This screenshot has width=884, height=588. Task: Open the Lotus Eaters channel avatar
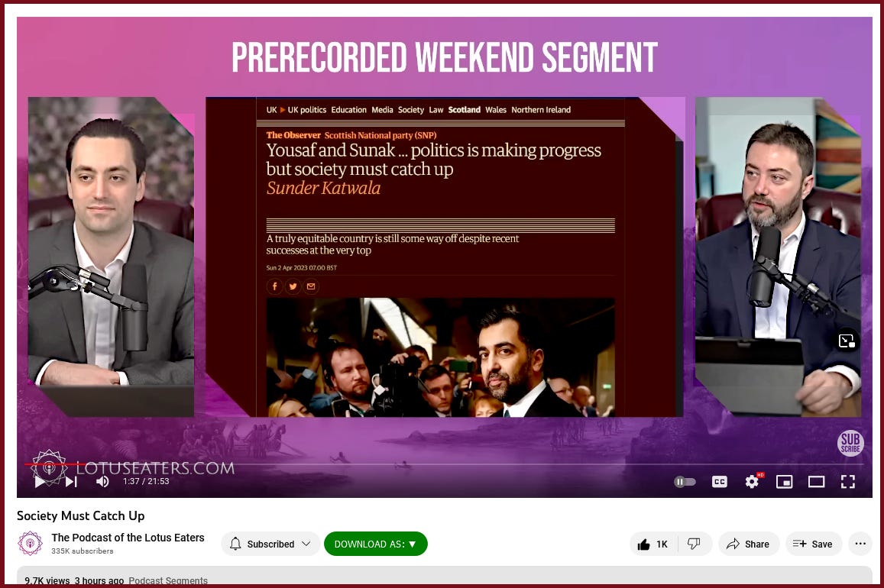pos(30,544)
